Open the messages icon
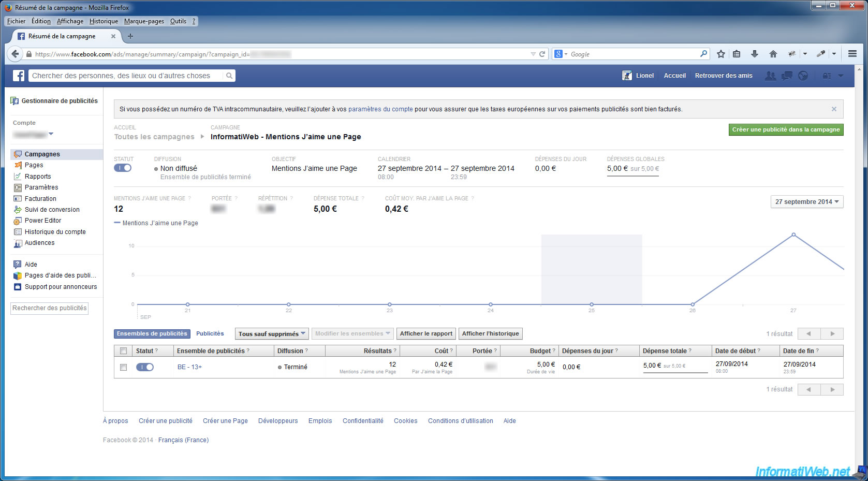This screenshot has height=481, width=868. 787,76
